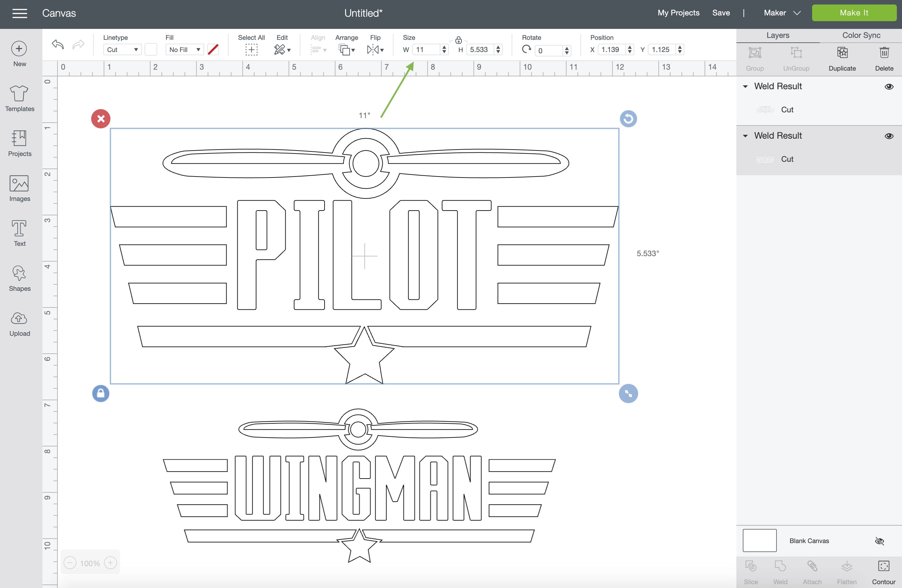This screenshot has height=588, width=902.
Task: Collapse the first Weld Result group
Action: pos(745,87)
